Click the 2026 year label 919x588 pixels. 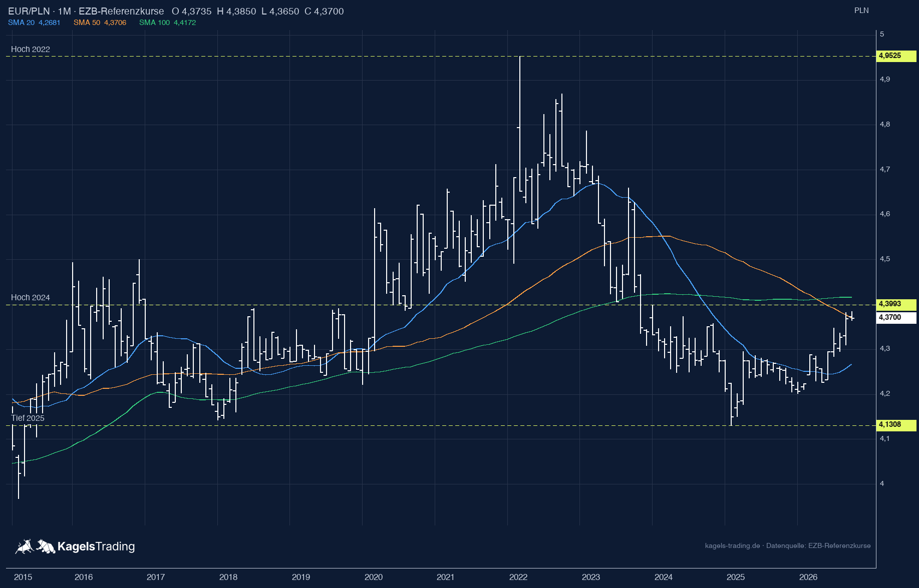click(808, 577)
